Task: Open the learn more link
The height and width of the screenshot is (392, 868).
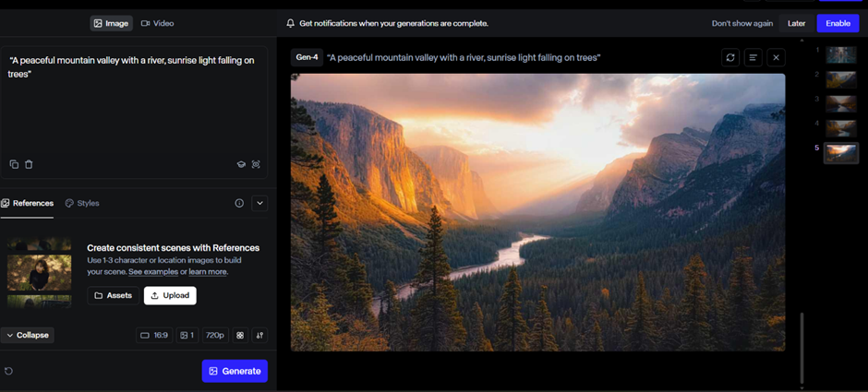Action: tap(208, 271)
